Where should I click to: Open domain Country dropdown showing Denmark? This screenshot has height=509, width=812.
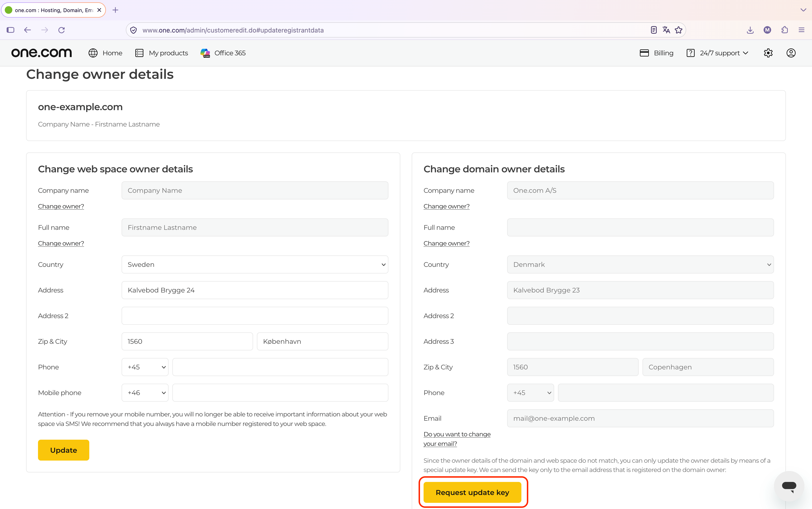[x=640, y=265]
